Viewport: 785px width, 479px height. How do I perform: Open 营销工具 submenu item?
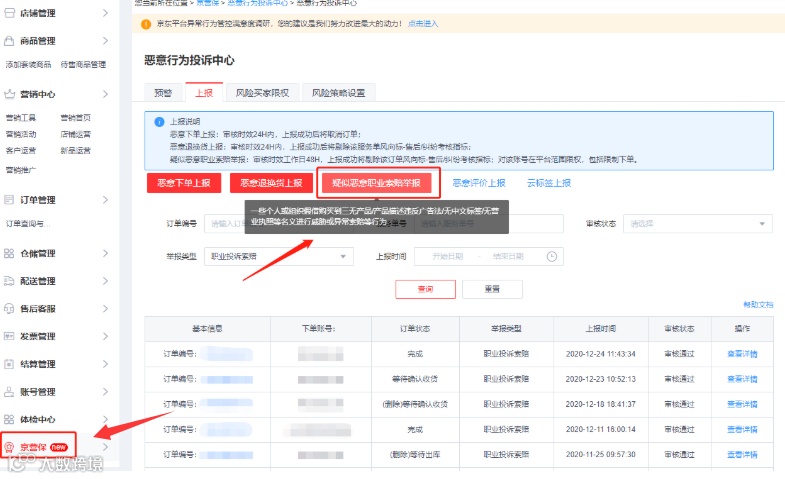pos(21,118)
